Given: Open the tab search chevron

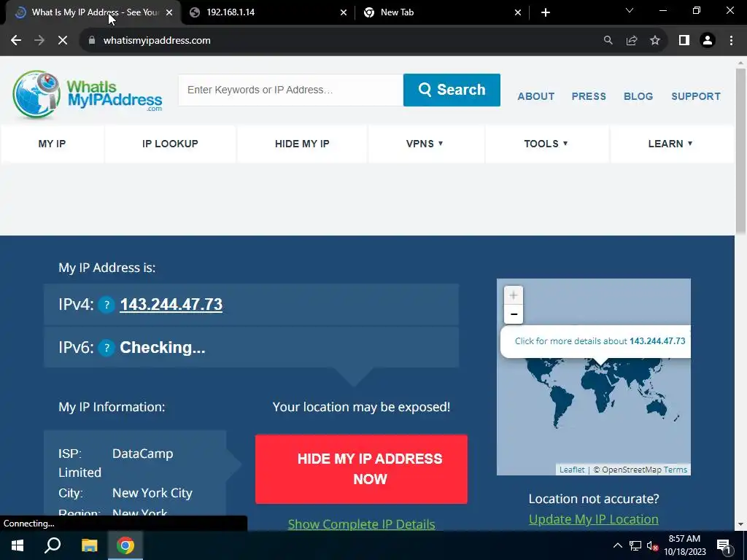Looking at the screenshot, I should point(630,10).
